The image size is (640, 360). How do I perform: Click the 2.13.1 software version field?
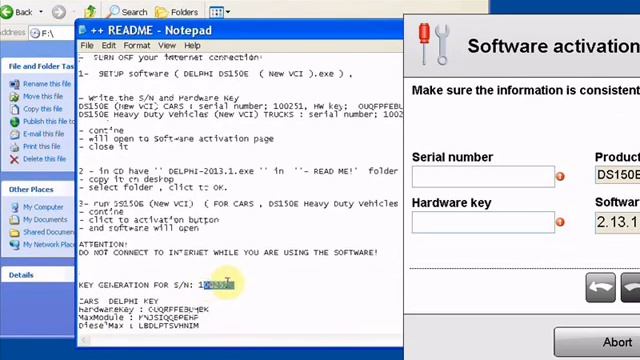pyautogui.click(x=617, y=222)
